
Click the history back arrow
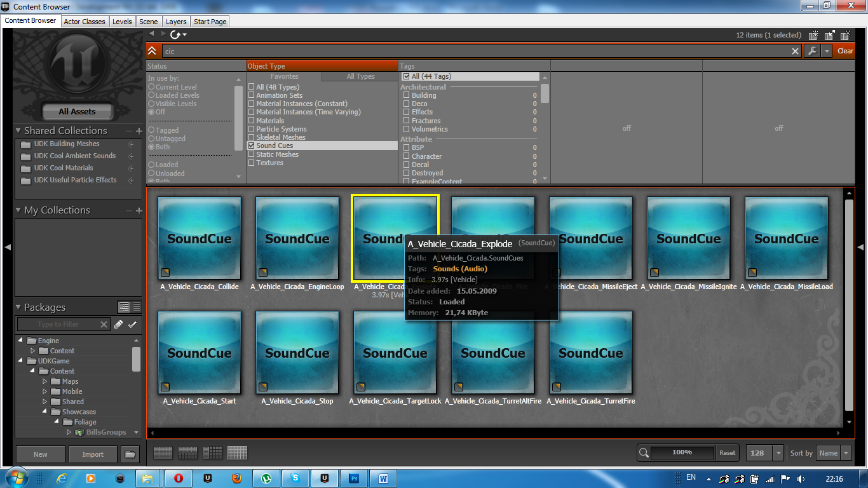pyautogui.click(x=152, y=34)
